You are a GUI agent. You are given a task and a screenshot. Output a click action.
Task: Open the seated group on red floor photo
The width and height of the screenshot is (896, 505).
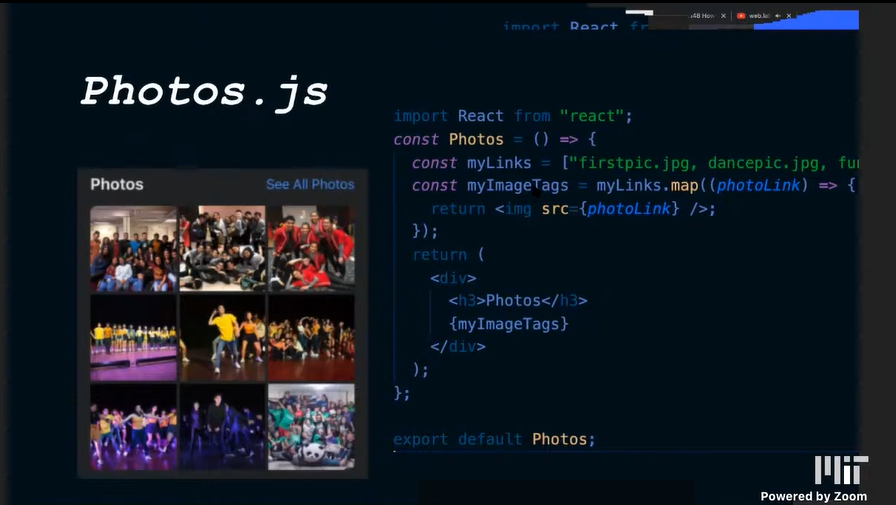(x=311, y=338)
